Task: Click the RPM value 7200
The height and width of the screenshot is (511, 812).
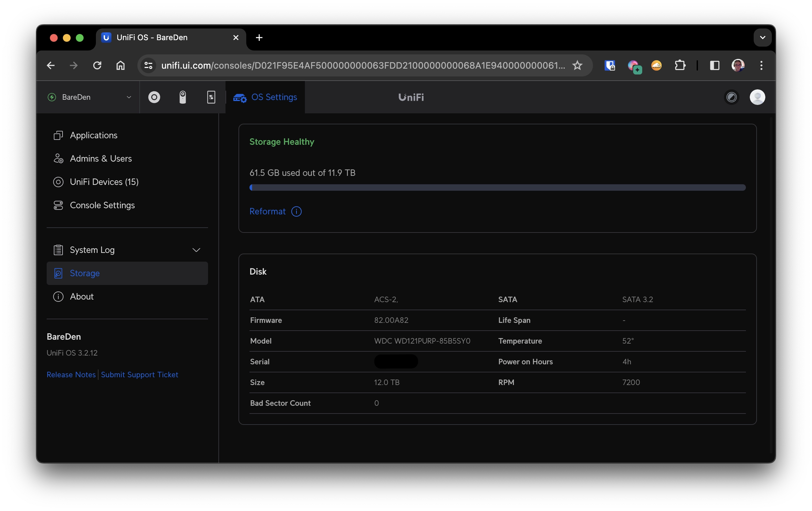Action: click(x=631, y=382)
